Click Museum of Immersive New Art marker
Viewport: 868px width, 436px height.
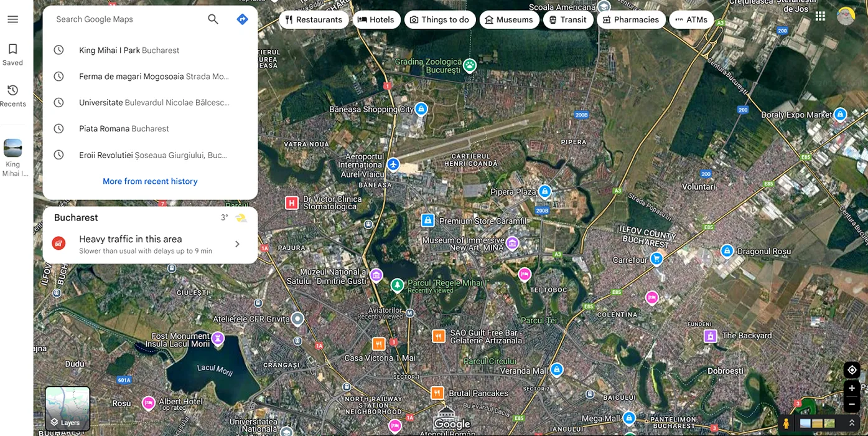tap(512, 242)
